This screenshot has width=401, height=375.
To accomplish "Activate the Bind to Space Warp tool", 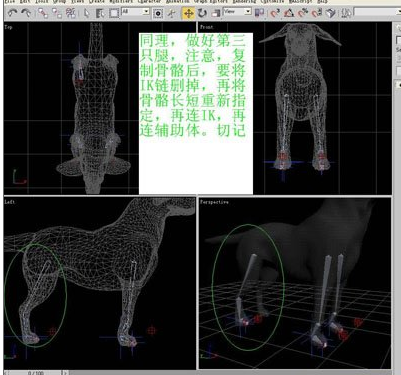I will 71,13.
